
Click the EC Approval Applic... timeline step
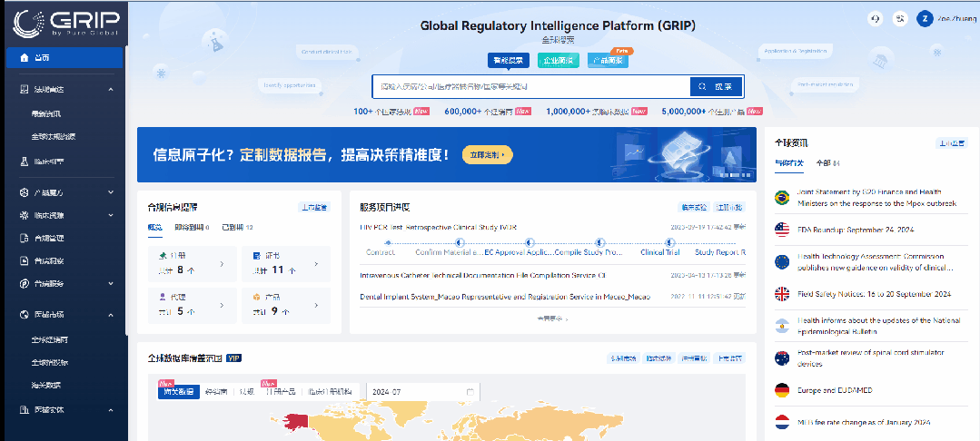coord(520,252)
